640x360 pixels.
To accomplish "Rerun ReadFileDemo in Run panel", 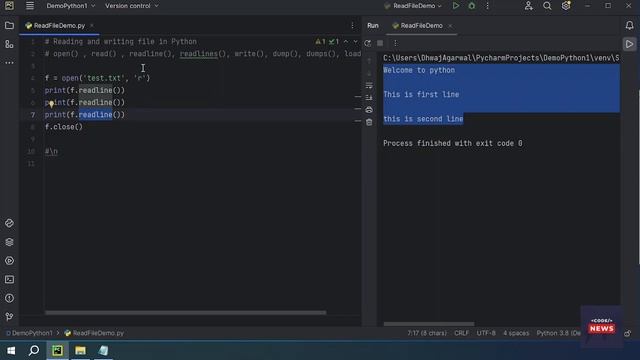I will pyautogui.click(x=368, y=43).
